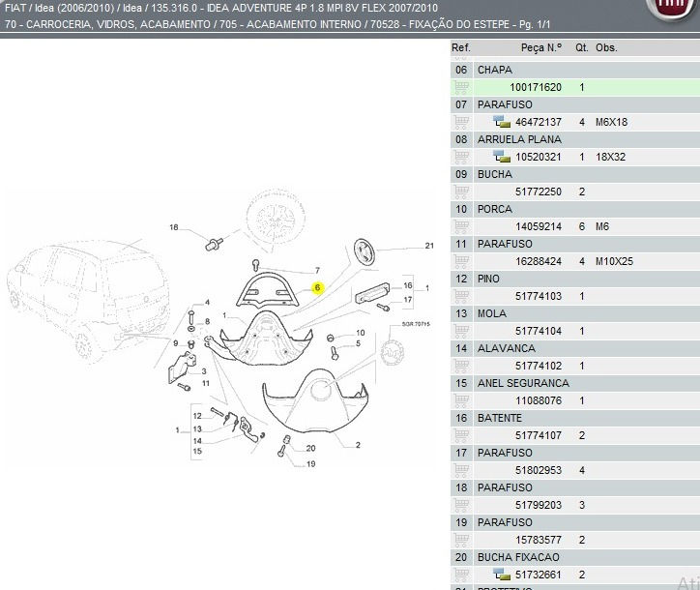
Task: Click the 'Ref.' column header
Action: [x=461, y=47]
